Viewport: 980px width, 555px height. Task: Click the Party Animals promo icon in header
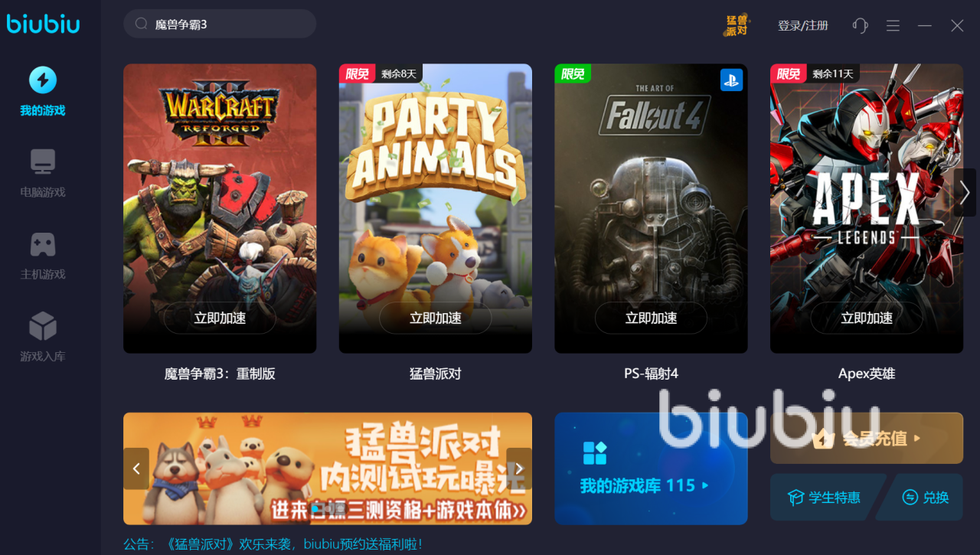[737, 24]
